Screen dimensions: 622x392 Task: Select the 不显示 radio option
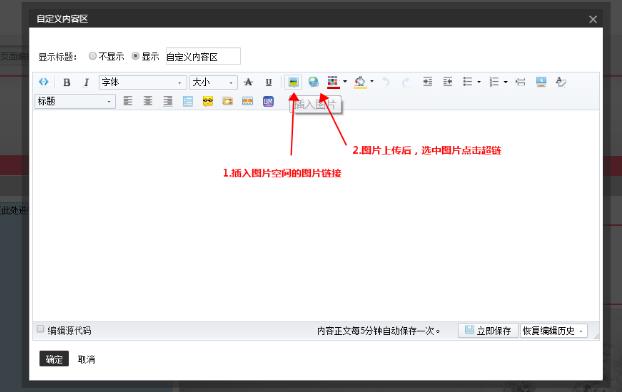coord(92,56)
